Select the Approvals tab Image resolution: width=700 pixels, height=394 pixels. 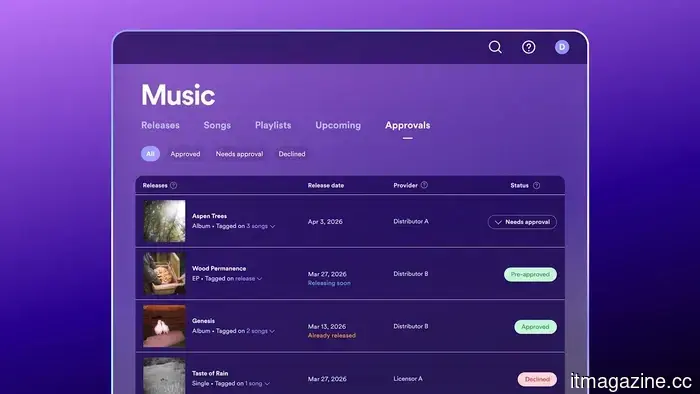coord(408,125)
